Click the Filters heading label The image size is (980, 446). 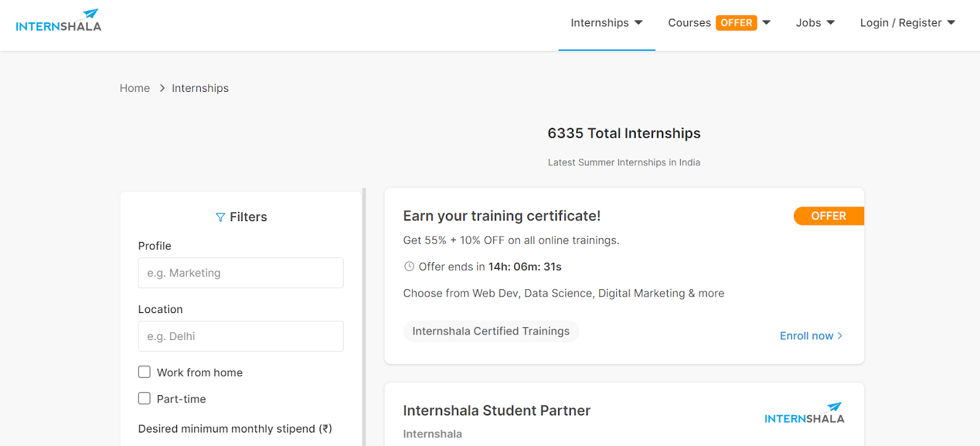click(248, 217)
